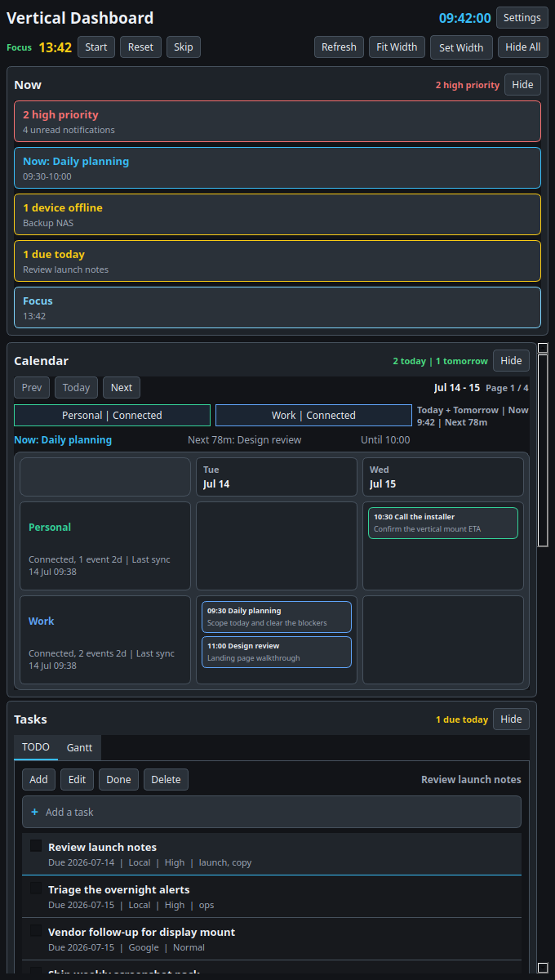
Task: Click the Refresh button
Action: coord(339,47)
